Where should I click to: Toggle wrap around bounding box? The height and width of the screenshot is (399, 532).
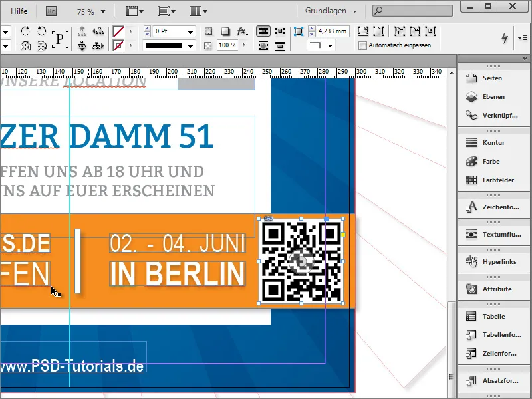[280, 31]
